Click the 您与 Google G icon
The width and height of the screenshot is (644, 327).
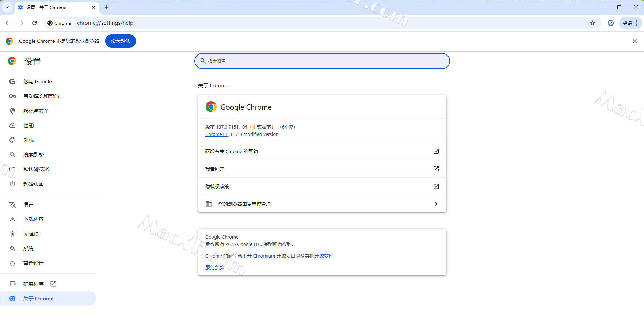[12, 81]
